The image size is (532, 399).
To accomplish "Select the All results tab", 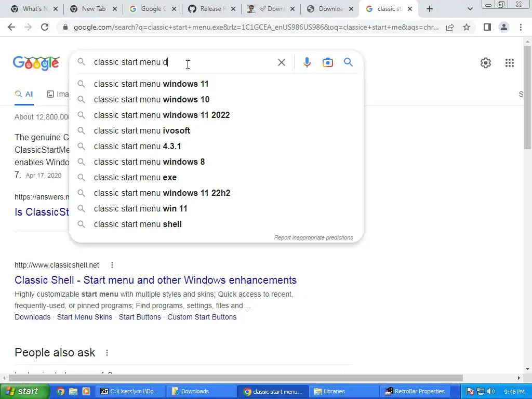I will click(x=24, y=94).
